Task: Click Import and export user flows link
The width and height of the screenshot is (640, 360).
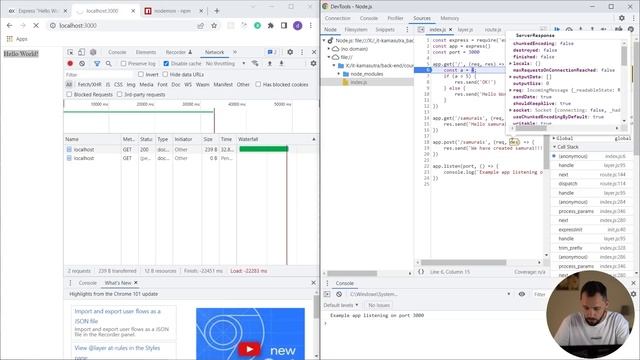Action: pos(118,316)
